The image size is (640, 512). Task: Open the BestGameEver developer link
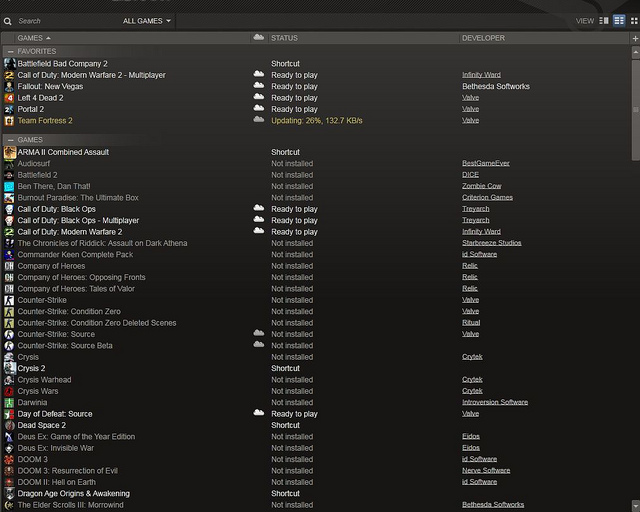tap(486, 163)
